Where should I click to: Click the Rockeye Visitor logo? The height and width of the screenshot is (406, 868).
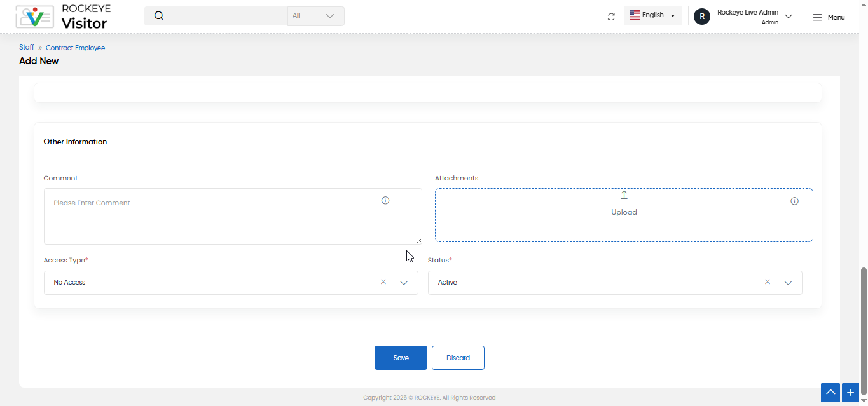(63, 17)
